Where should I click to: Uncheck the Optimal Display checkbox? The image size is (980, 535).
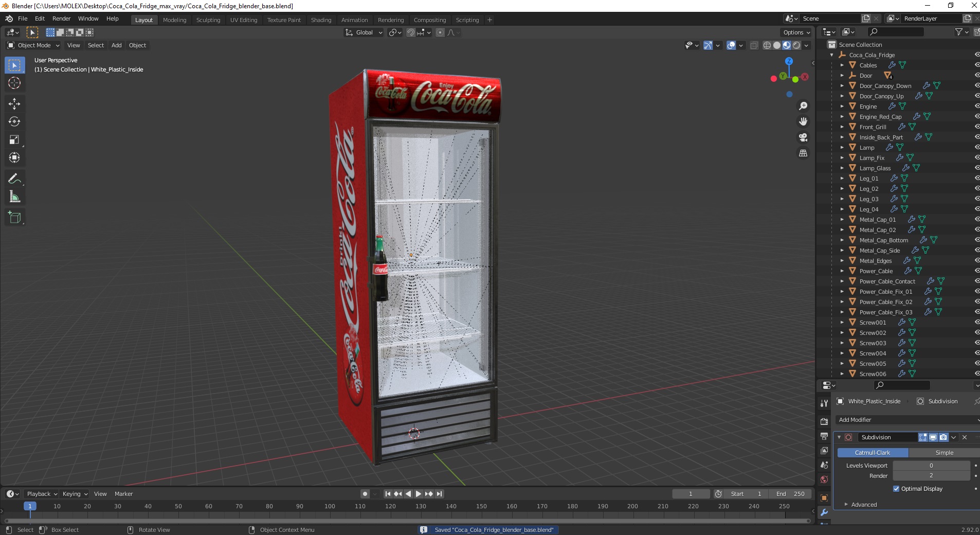point(896,489)
